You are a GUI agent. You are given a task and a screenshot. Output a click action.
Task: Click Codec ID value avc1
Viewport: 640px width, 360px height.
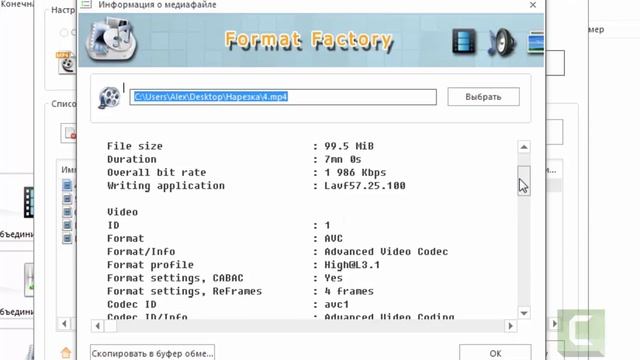(x=337, y=304)
